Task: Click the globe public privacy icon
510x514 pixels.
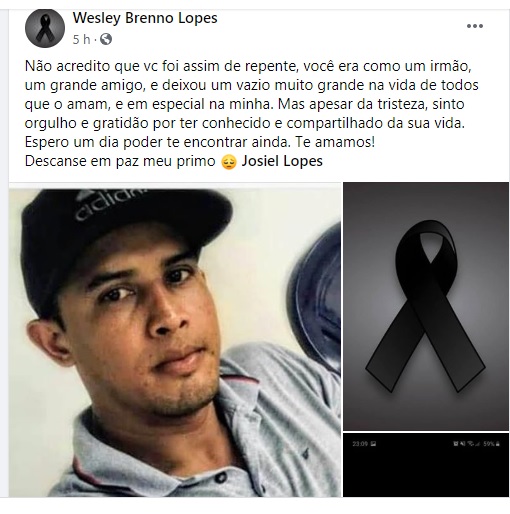Action: point(106,39)
